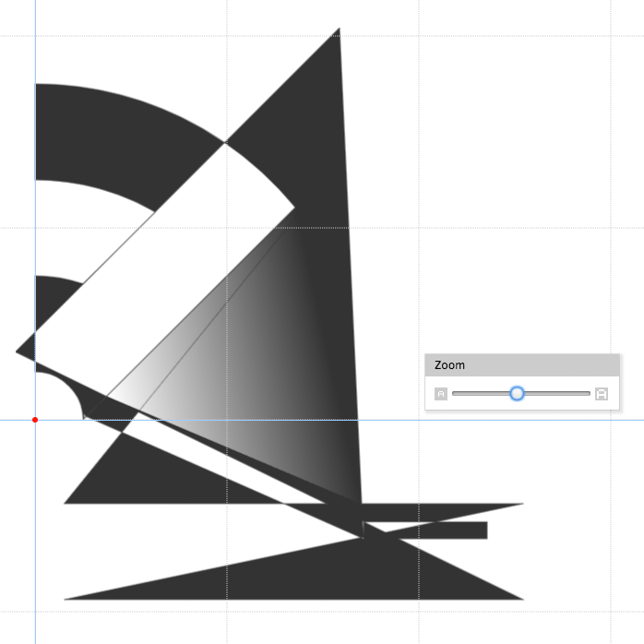The width and height of the screenshot is (644, 644).
Task: Click the slider track left of the thumb
Action: point(480,394)
